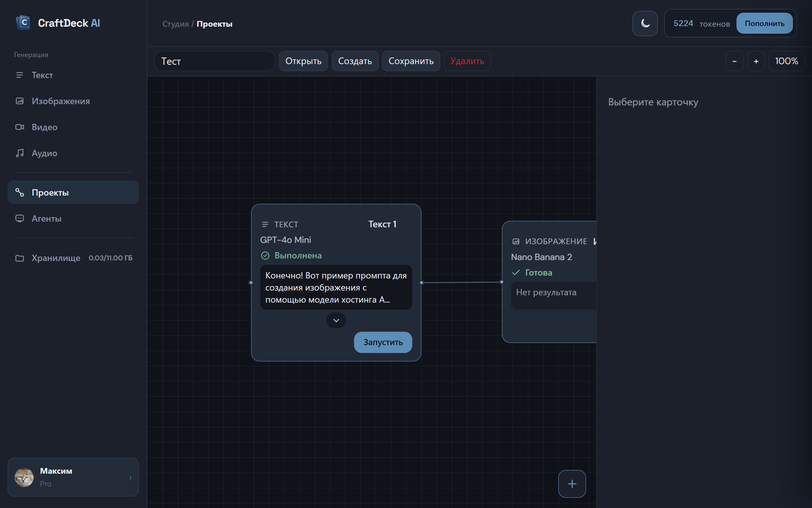
Task: Click the Открыть button
Action: tap(303, 61)
